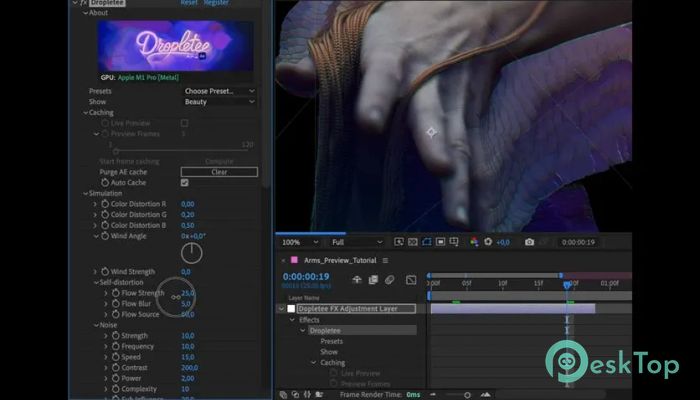Screen dimensions: 700x400
Task: Click the Reset link for Dropletee
Action: pyautogui.click(x=189, y=2)
